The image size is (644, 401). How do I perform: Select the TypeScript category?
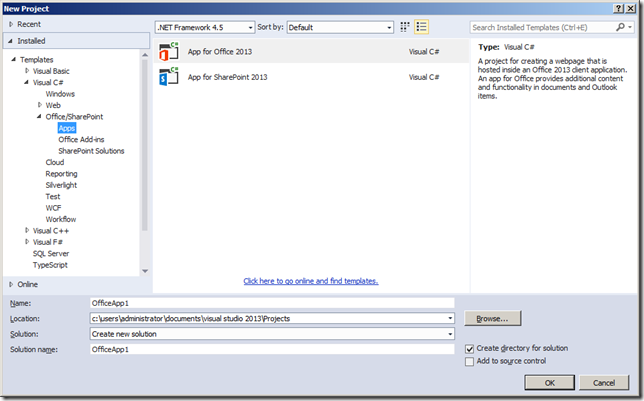50,265
